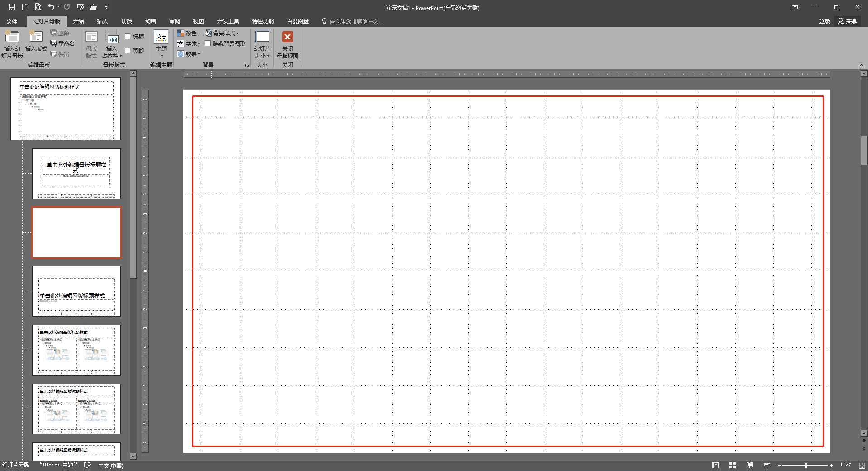Delete the layout (删除)

[60, 33]
